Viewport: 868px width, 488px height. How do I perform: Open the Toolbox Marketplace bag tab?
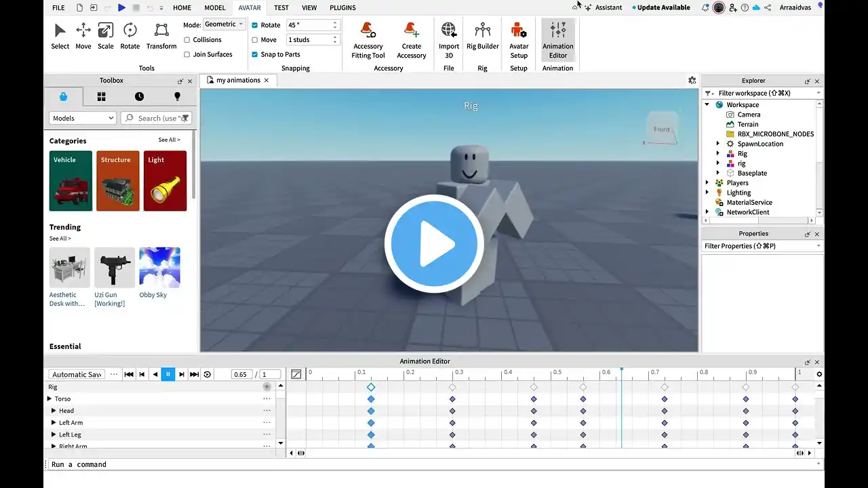point(64,96)
